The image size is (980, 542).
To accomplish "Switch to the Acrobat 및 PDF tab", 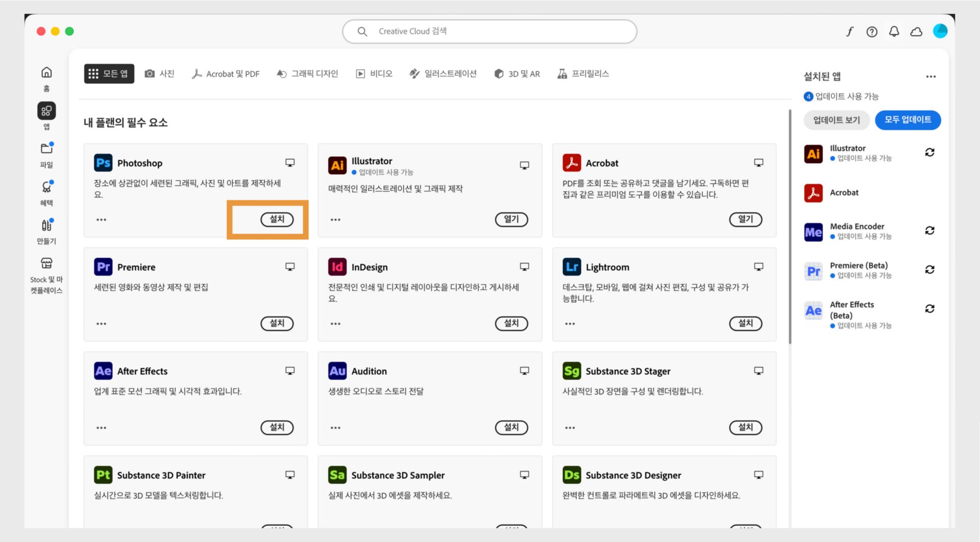I will 226,74.
